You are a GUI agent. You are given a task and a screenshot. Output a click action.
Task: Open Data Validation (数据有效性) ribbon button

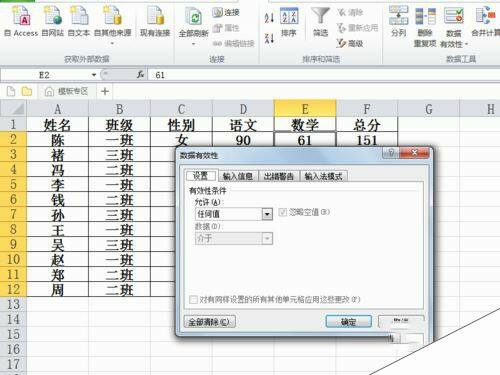point(454,27)
